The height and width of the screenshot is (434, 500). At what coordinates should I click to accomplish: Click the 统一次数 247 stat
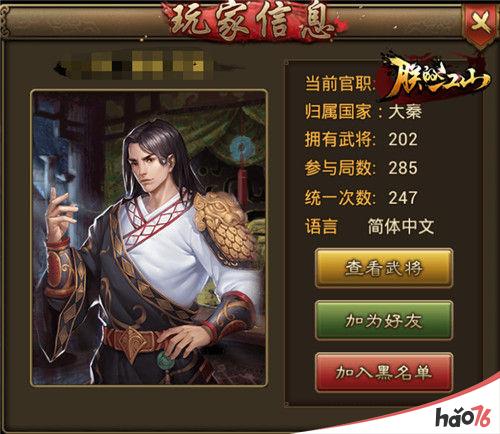[361, 198]
